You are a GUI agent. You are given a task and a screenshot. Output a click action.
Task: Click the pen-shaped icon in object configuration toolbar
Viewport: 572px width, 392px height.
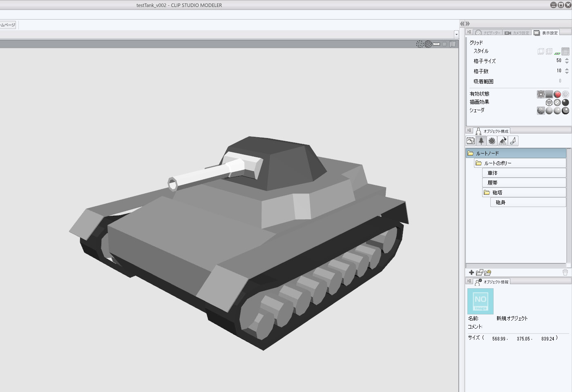click(513, 141)
